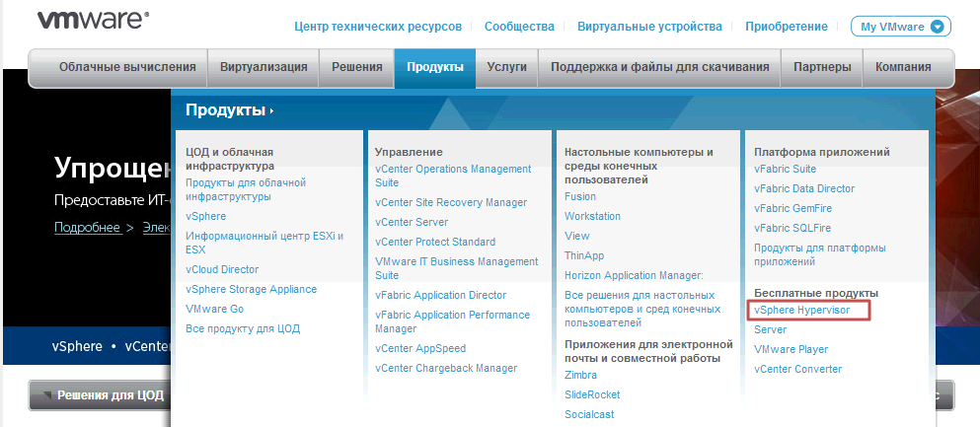This screenshot has height=427, width=980.
Task: Open vCenter Operations Management Suite
Action: [x=453, y=177]
